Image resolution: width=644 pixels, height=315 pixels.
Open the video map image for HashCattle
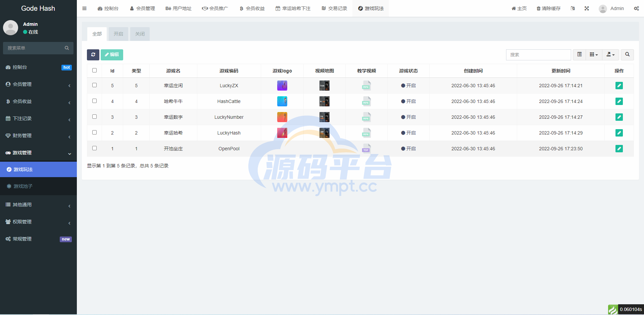pyautogui.click(x=325, y=101)
